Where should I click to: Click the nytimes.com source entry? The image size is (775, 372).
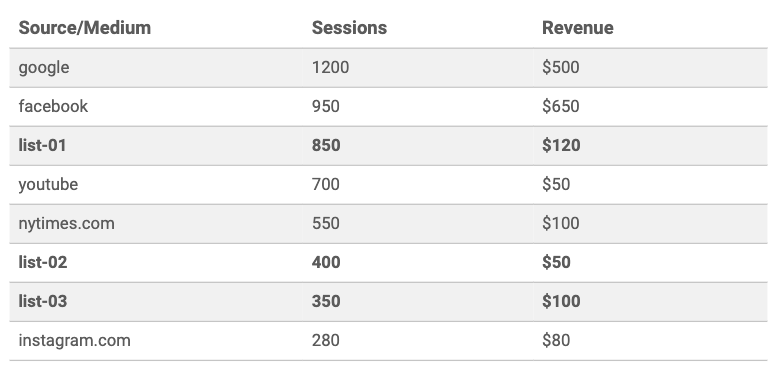click(x=67, y=224)
